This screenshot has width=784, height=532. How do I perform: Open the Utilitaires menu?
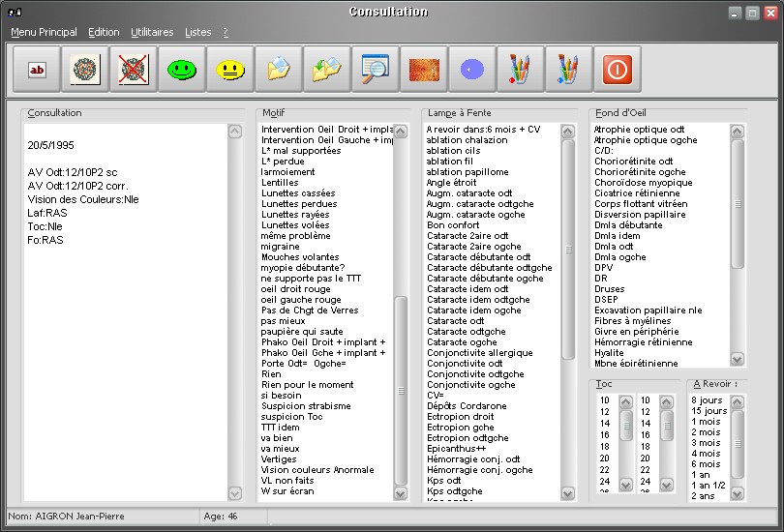(152, 33)
